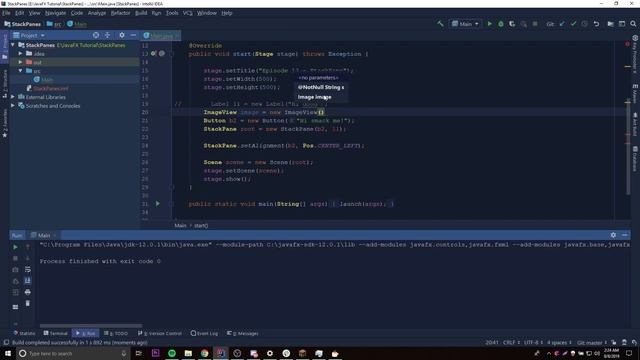Click the gray stop button in top toolbar
Viewport: 640px width, 360px height.
pyautogui.click(x=535, y=24)
